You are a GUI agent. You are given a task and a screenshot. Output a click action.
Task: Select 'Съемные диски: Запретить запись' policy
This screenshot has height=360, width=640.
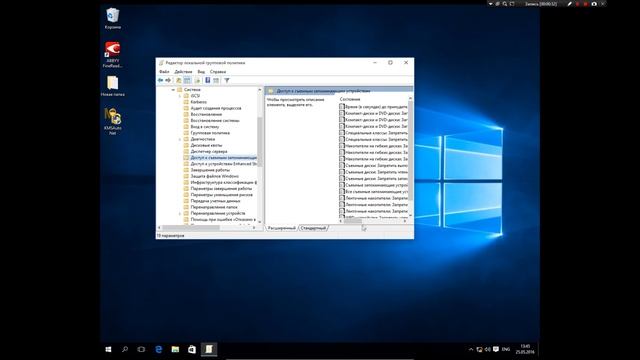[373, 178]
